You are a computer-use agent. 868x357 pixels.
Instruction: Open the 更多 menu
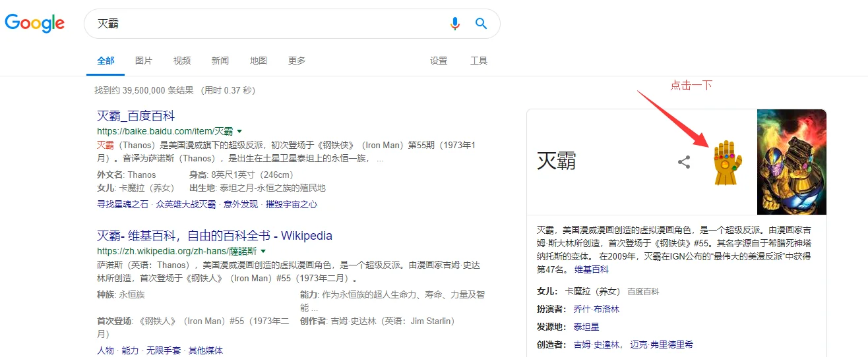click(x=297, y=61)
